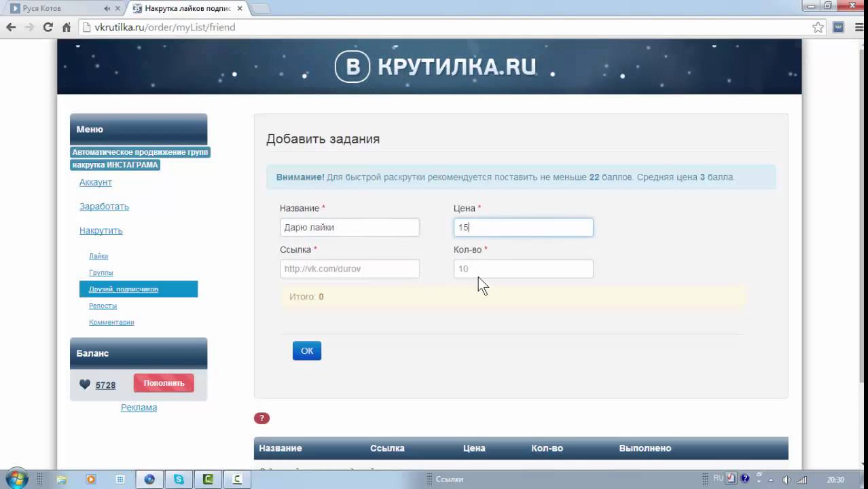The width and height of the screenshot is (868, 489).
Task: Click the Цена column header
Action: pos(474,448)
